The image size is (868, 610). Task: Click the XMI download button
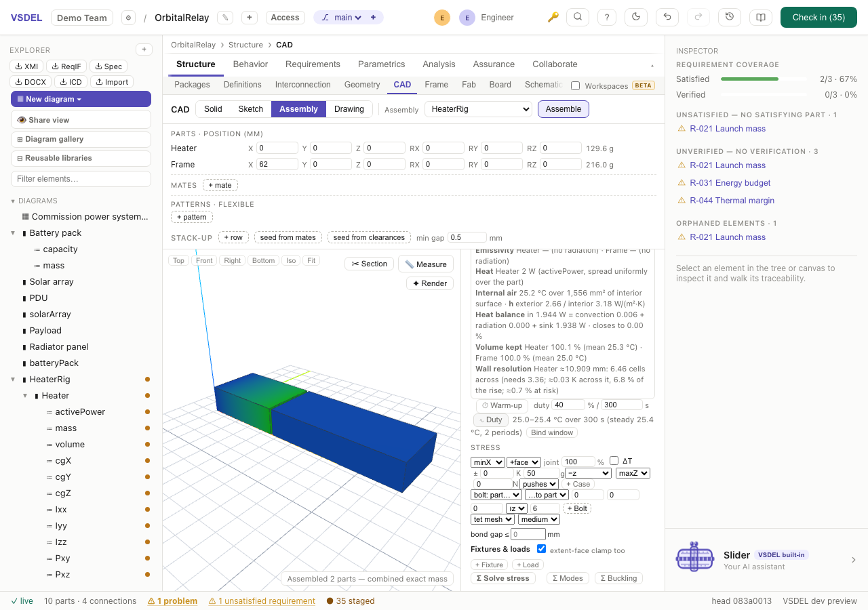[26, 66]
